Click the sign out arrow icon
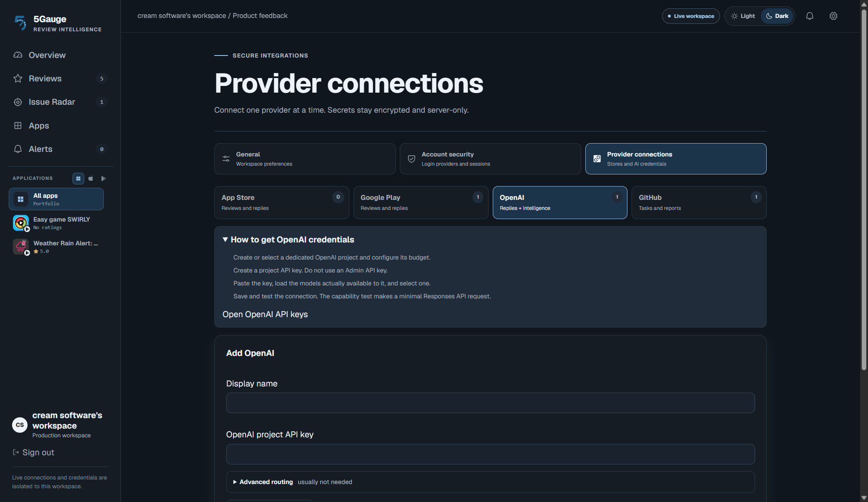This screenshot has height=502, width=868. tap(16, 452)
